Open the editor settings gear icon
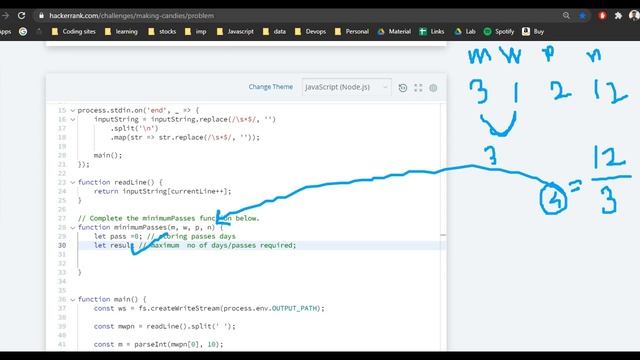Screen dimensions: 640x360 click(433, 88)
